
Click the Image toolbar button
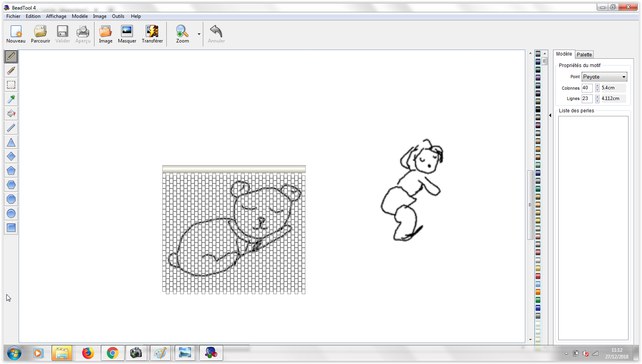click(106, 34)
